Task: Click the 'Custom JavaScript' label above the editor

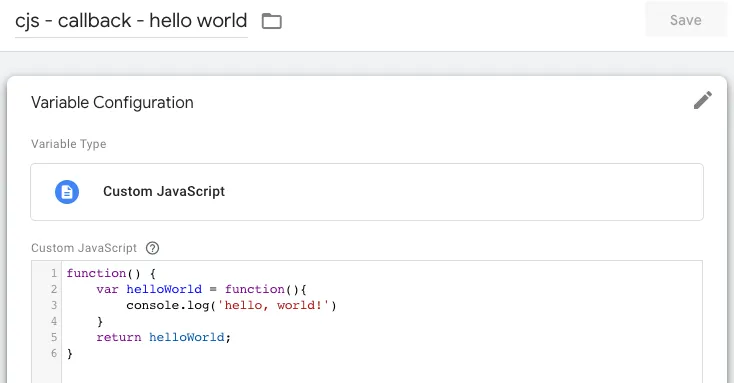Action: (x=84, y=248)
